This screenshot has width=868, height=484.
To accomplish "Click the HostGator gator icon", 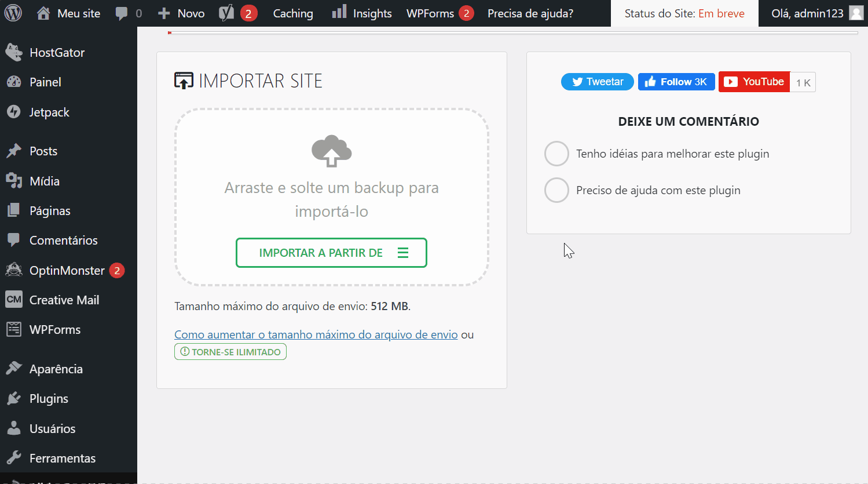I will 14,52.
